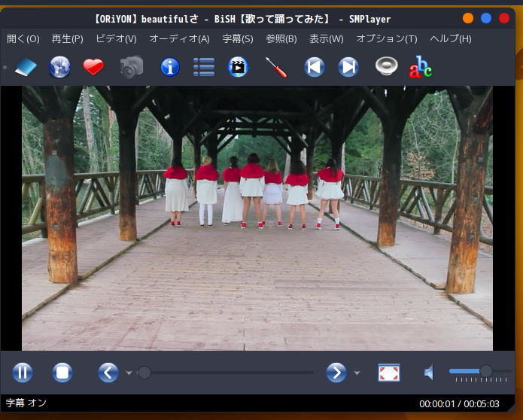Open the 参照(B) menu
Viewport: 523px width, 420px height.
(x=281, y=39)
